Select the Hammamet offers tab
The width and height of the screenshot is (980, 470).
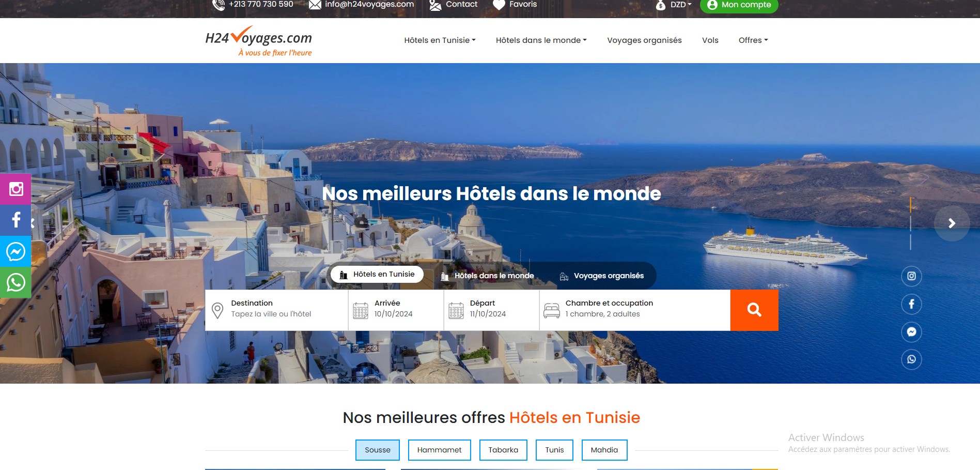439,450
